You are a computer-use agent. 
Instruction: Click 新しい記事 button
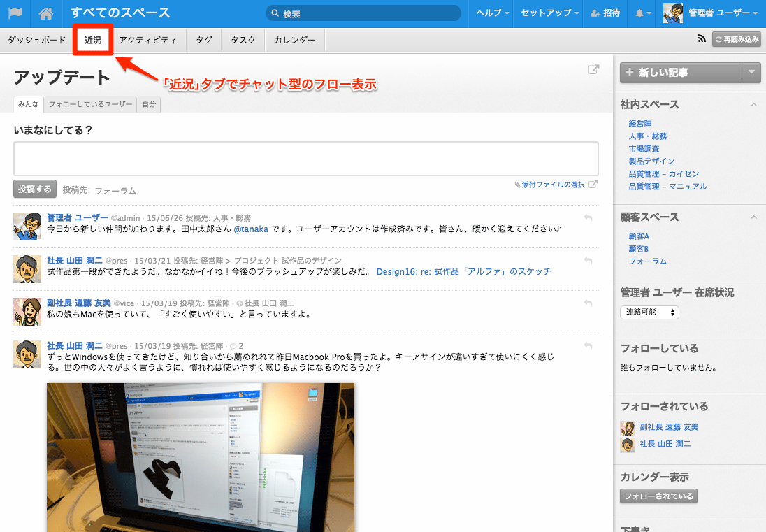(x=681, y=72)
